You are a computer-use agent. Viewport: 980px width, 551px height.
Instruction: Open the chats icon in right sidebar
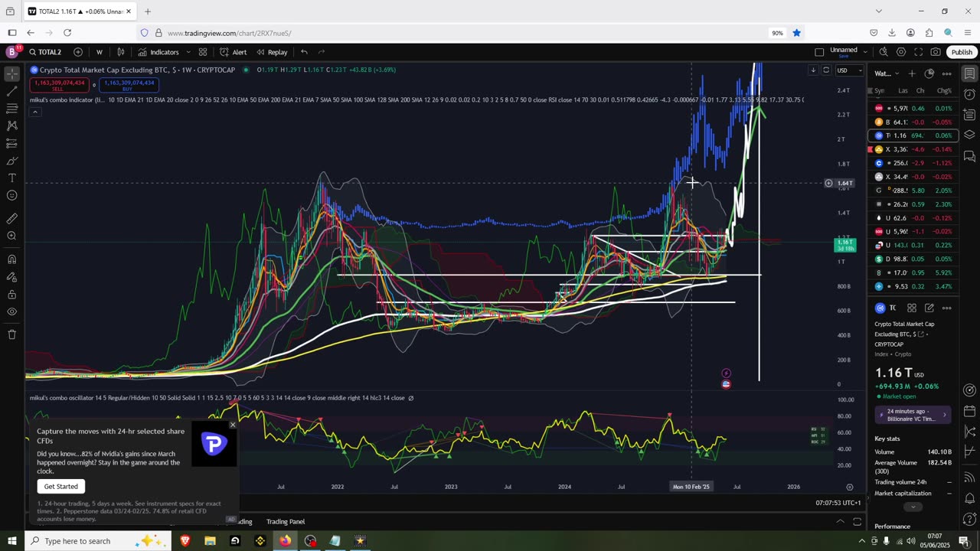[x=969, y=156]
